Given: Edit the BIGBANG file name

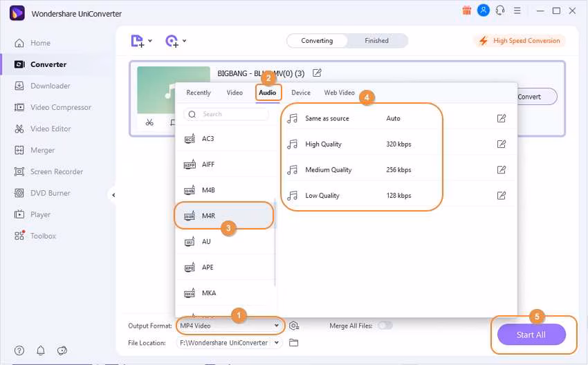Looking at the screenshot, I should coord(317,73).
